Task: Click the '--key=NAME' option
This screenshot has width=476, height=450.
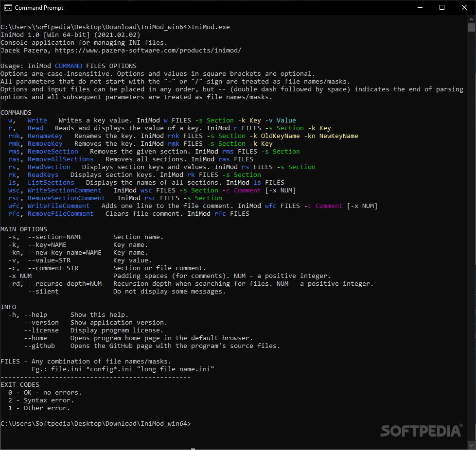Action: (x=47, y=245)
